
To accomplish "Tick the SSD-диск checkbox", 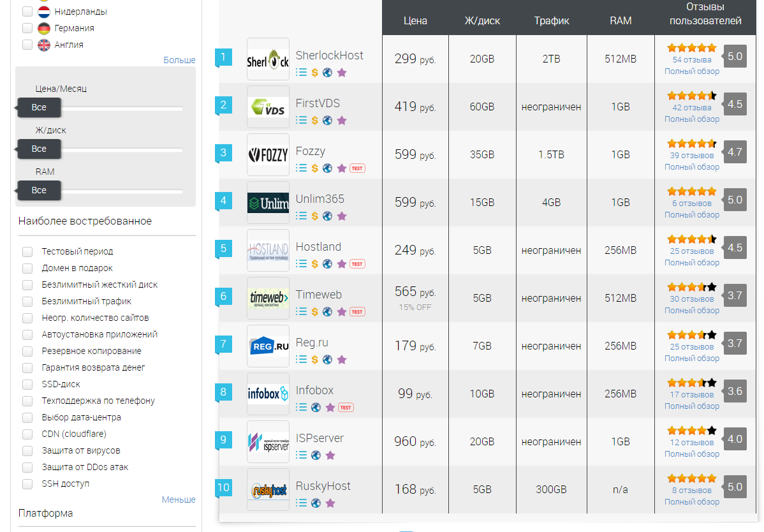I will 27,384.
